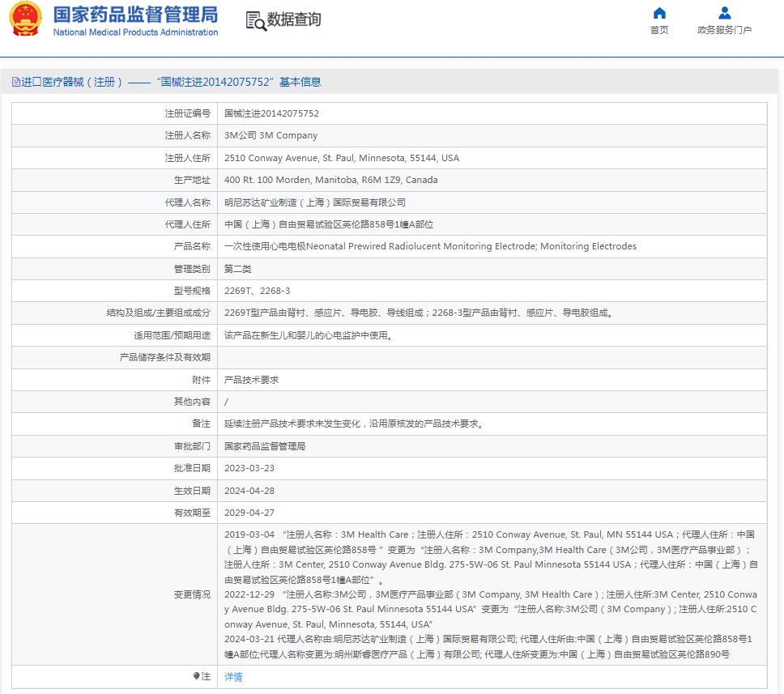Click the marker icon beside 注
Screen dimensions: 784x694
click(196, 676)
